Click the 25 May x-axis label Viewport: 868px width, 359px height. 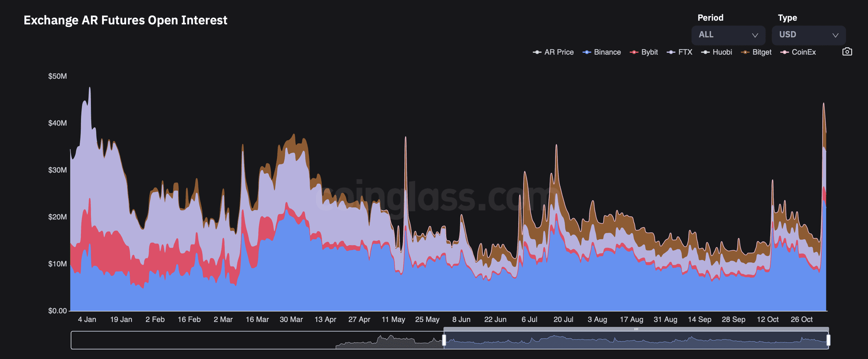pyautogui.click(x=427, y=319)
